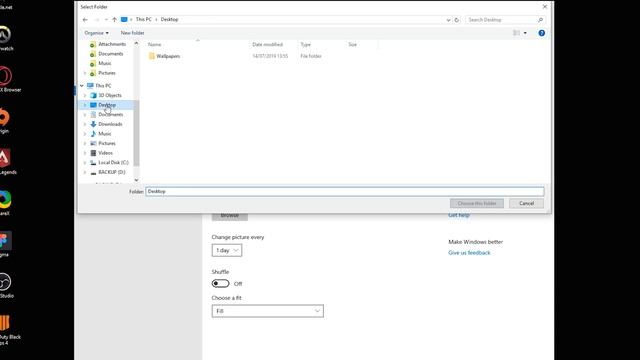Open the Apex Legends desktop icon
The width and height of the screenshot is (640, 360).
click(6, 162)
